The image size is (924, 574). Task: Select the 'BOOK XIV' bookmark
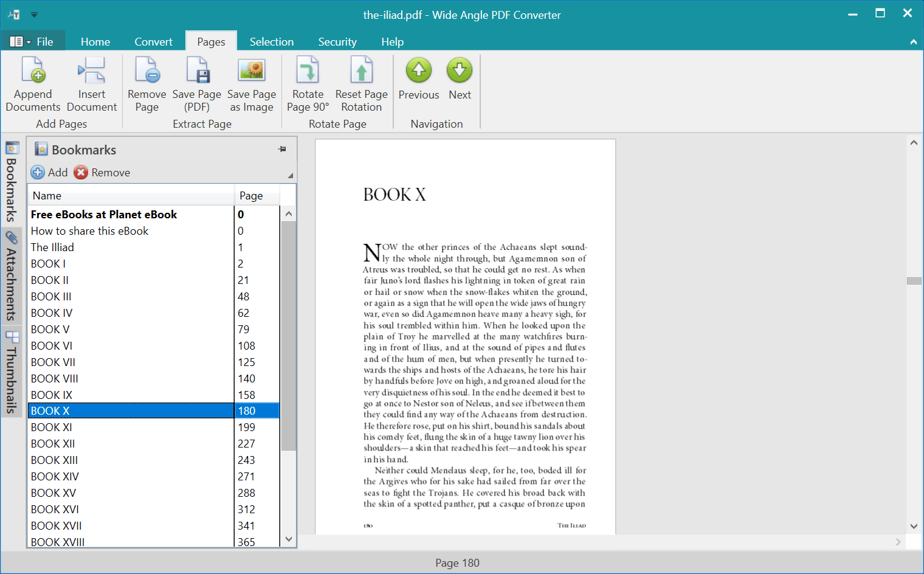coord(131,476)
